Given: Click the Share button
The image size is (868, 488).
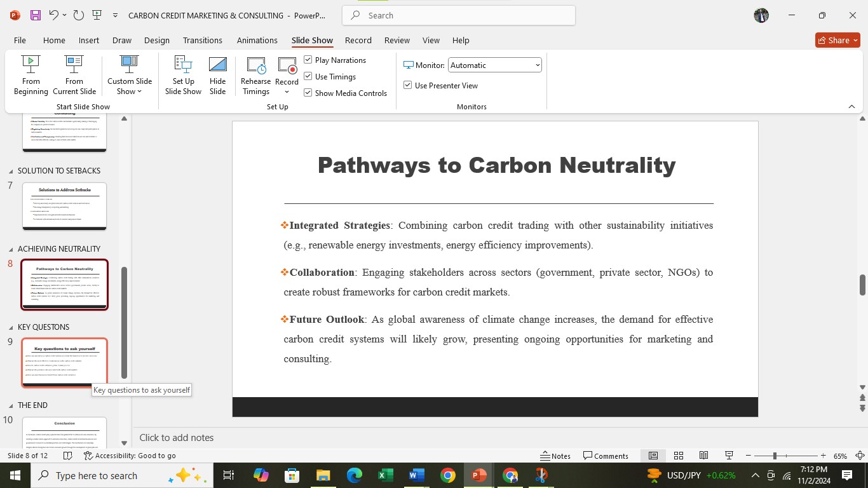Looking at the screenshot, I should coord(837,40).
